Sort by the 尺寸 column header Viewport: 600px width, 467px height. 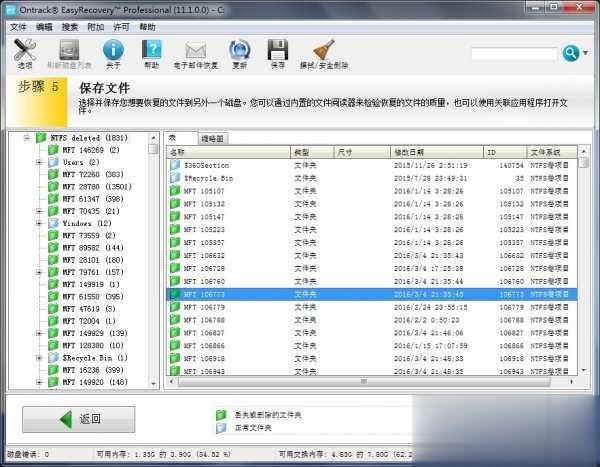coord(362,152)
